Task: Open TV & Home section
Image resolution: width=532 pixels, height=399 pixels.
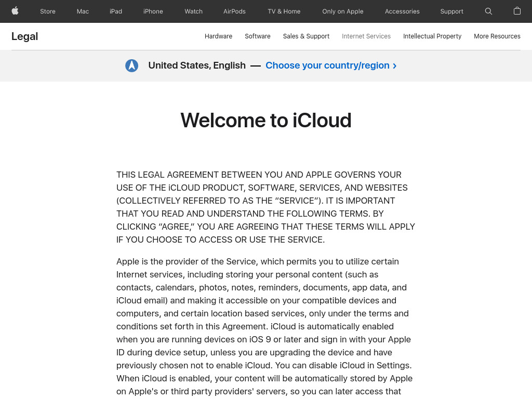Action: tap(284, 11)
